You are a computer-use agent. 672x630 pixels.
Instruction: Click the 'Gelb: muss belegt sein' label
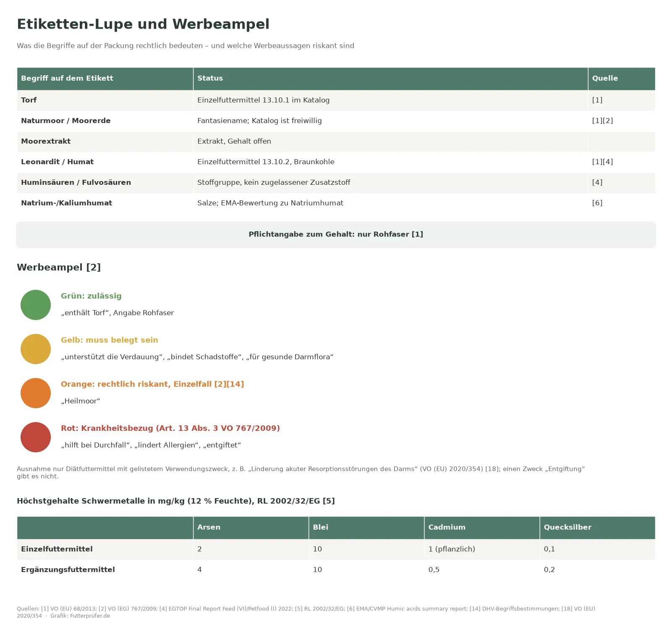(110, 340)
